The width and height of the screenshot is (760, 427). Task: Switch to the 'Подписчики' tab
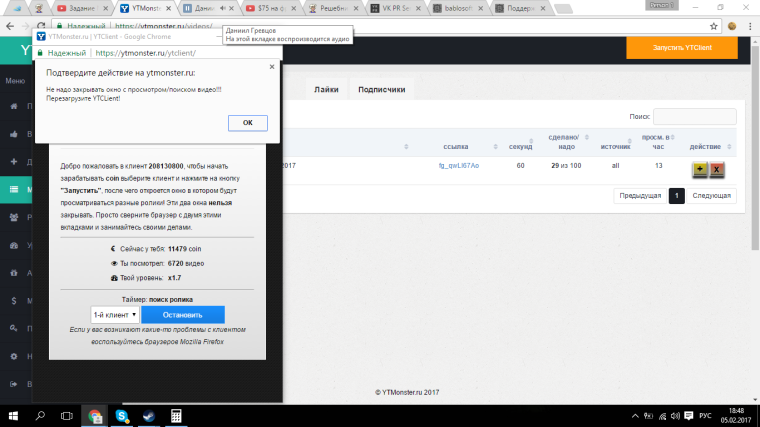click(x=381, y=89)
